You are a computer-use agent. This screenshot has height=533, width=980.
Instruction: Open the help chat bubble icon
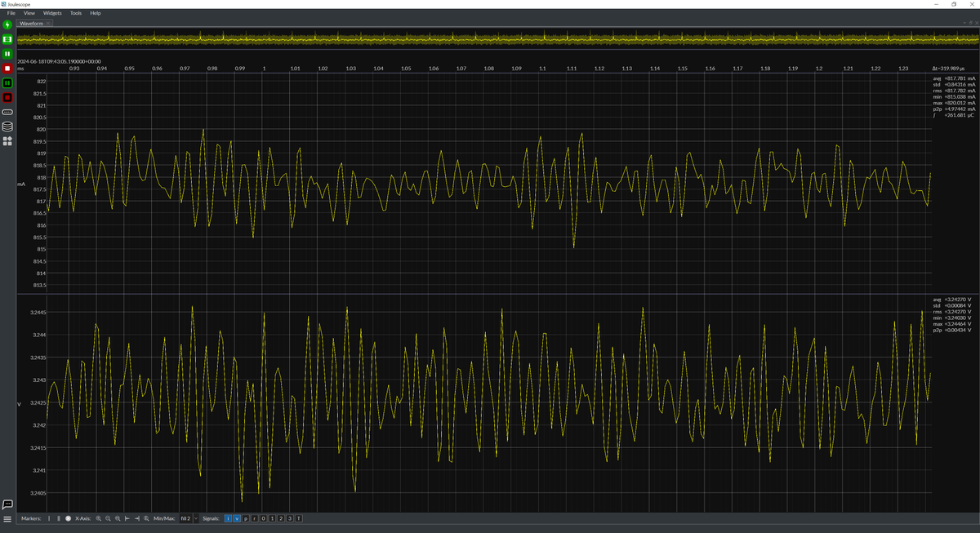(7, 504)
